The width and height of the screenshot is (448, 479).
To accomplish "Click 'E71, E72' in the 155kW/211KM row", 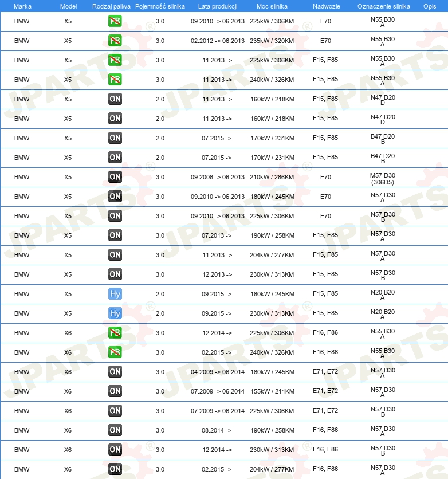I will 325,391.
